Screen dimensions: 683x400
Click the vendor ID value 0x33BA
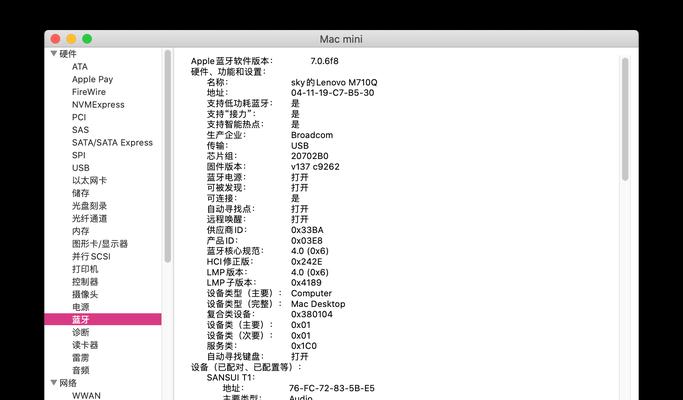click(307, 230)
